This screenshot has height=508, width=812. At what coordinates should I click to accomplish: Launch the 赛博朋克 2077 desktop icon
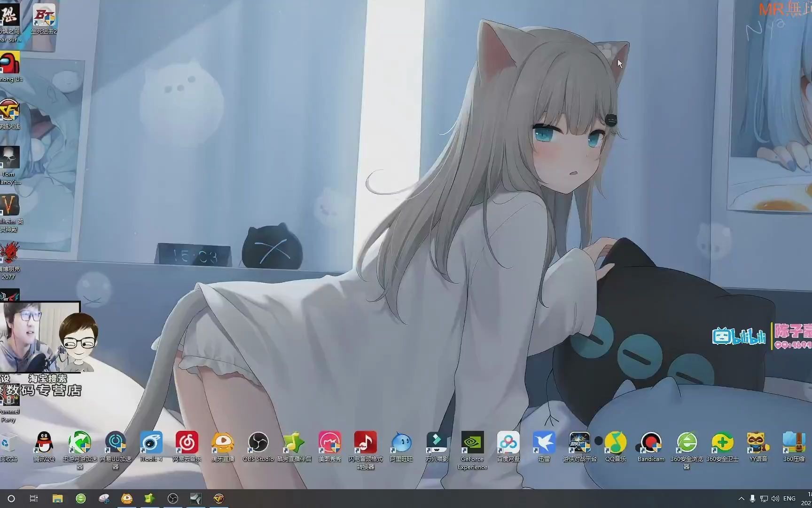9,261
